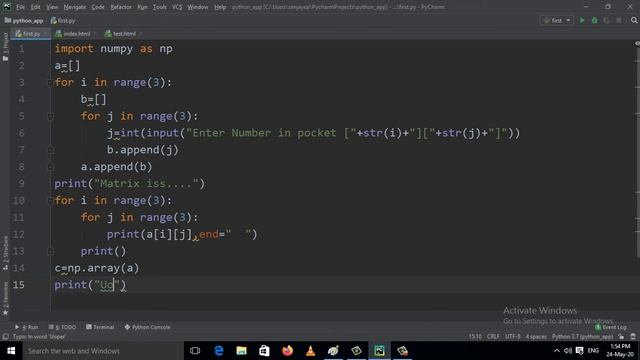This screenshot has height=360, width=640.
Task: Click ENG language indicator in tray
Action: tap(593, 351)
